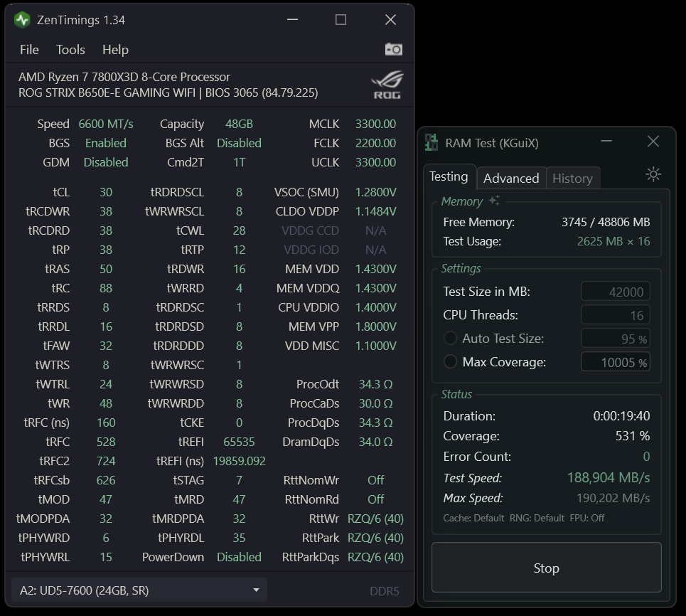Click the tCL value 30
This screenshot has width=686, height=616.
[x=106, y=192]
